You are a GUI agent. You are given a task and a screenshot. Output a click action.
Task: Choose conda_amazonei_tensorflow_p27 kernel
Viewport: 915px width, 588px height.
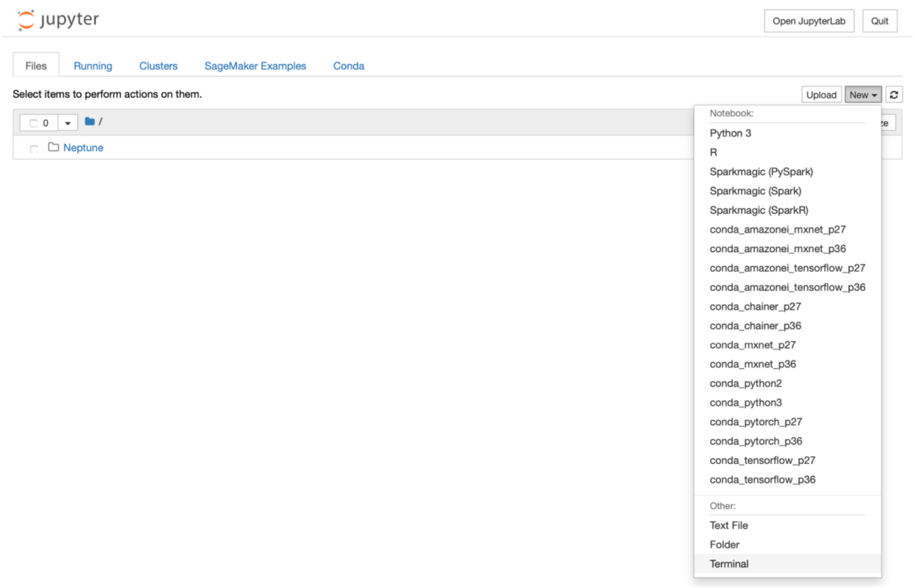(787, 268)
